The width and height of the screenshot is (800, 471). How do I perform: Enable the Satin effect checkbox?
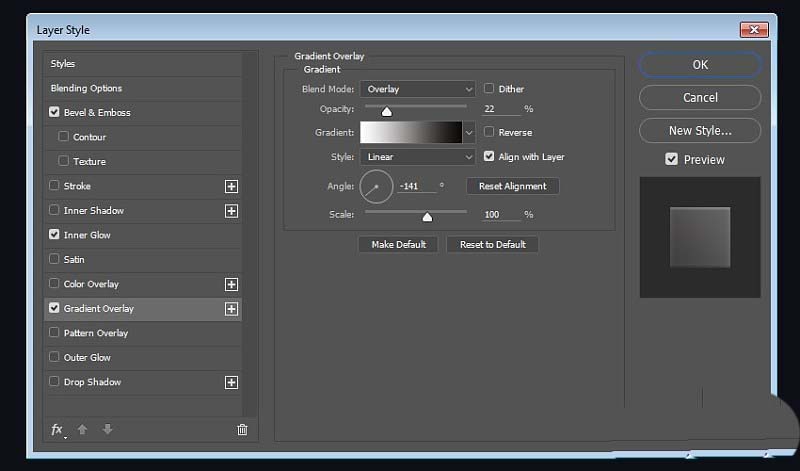coord(54,259)
